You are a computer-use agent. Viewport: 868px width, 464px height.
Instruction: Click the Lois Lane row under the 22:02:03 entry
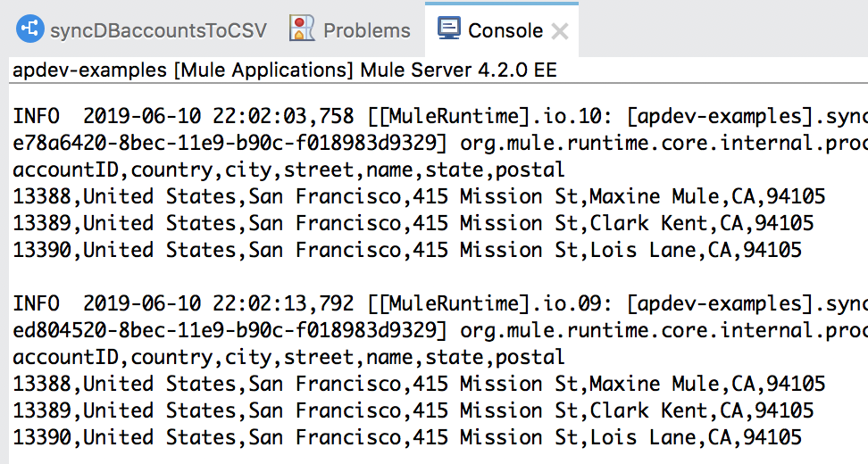click(407, 250)
